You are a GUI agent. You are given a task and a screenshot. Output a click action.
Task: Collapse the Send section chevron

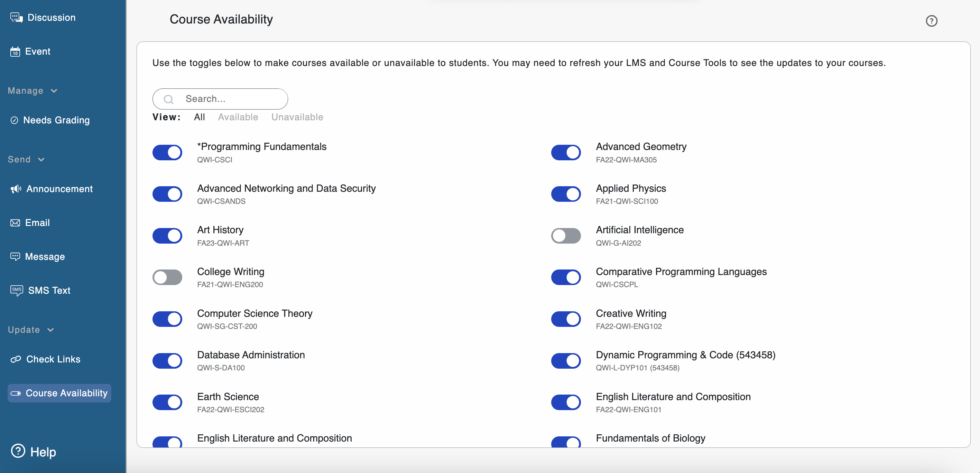(41, 160)
